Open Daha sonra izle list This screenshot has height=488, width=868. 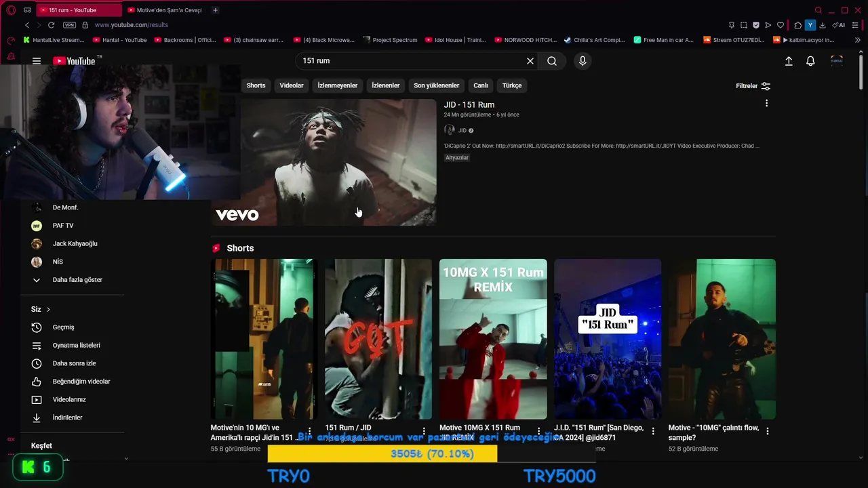tap(73, 363)
